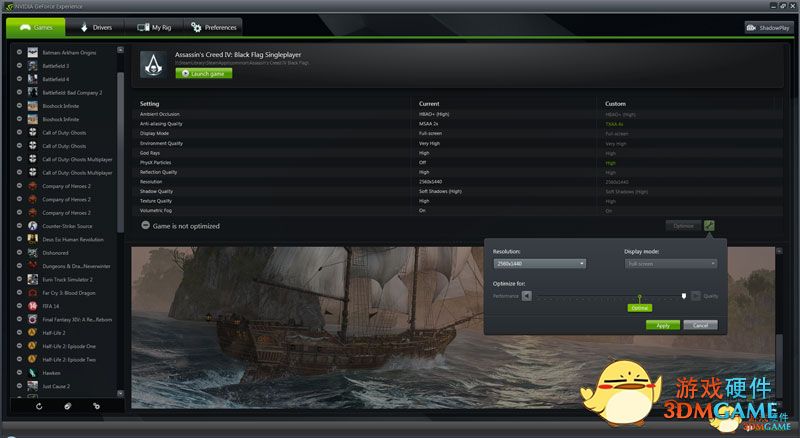800x438 pixels.
Task: Step the slider toward Quality with the right arrow
Action: [x=695, y=296]
